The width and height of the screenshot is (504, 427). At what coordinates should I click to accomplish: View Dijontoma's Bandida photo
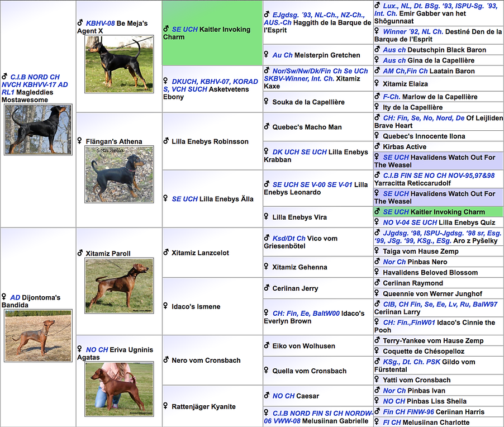click(x=38, y=336)
